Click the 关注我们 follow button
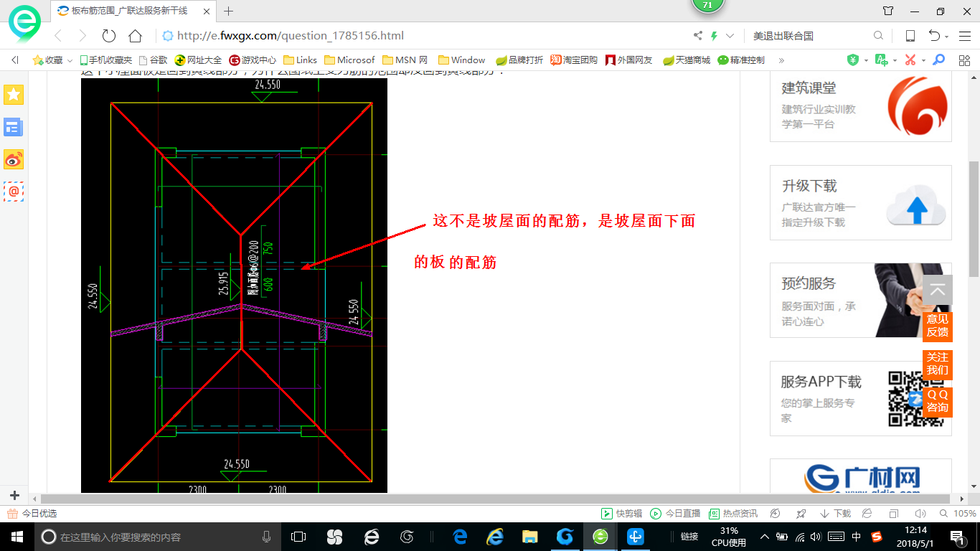 938,364
